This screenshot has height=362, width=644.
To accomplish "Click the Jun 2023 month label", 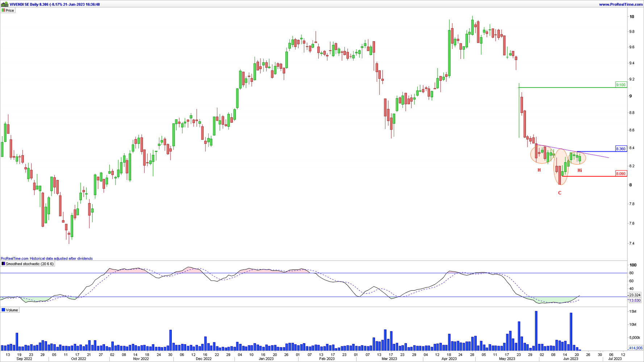I will [570, 359].
